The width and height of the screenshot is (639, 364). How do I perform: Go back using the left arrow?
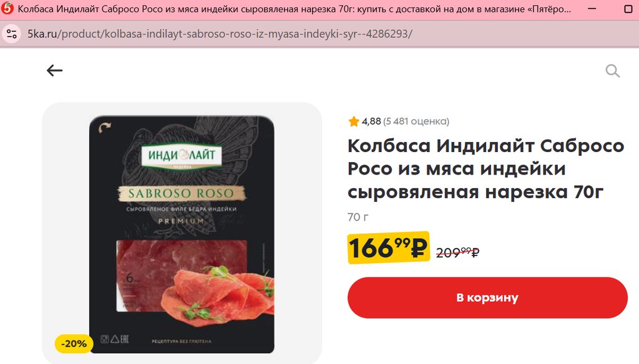[54, 70]
